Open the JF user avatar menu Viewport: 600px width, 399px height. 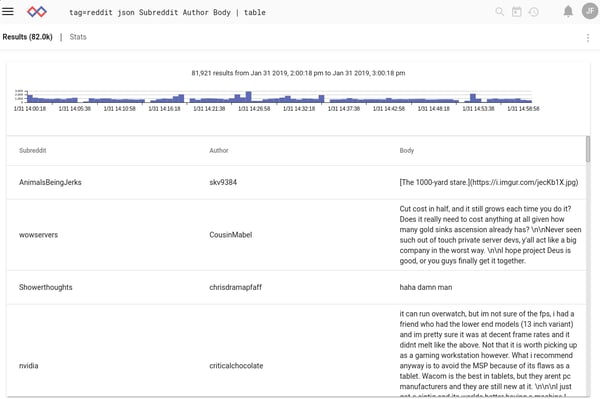pyautogui.click(x=590, y=11)
